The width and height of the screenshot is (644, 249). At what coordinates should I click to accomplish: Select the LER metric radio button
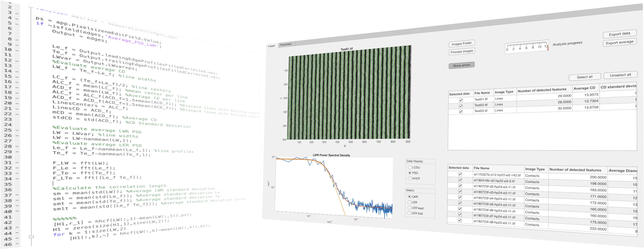[409, 202]
